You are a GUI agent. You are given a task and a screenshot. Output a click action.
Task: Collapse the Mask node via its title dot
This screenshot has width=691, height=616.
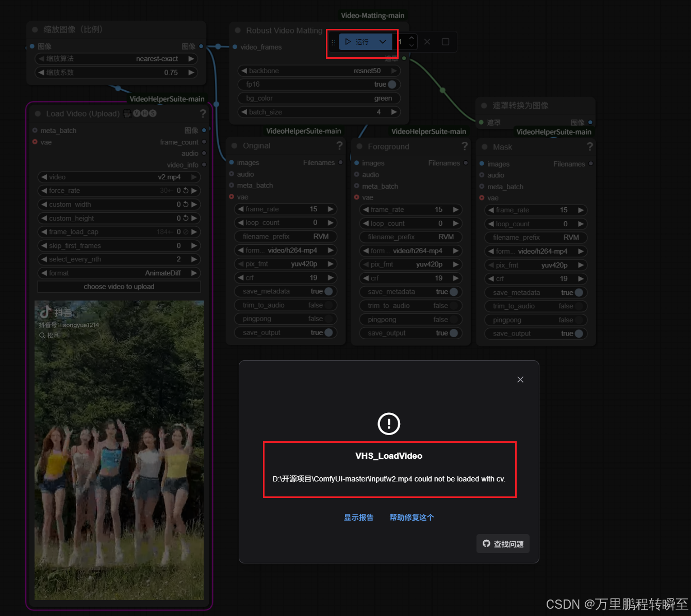(484, 147)
